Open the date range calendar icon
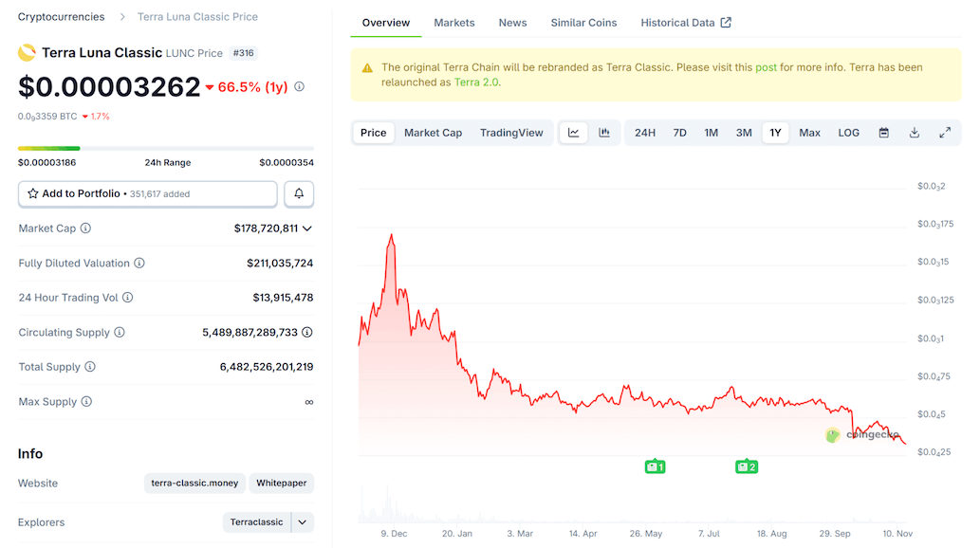Image resolution: width=980 pixels, height=548 pixels. (883, 133)
